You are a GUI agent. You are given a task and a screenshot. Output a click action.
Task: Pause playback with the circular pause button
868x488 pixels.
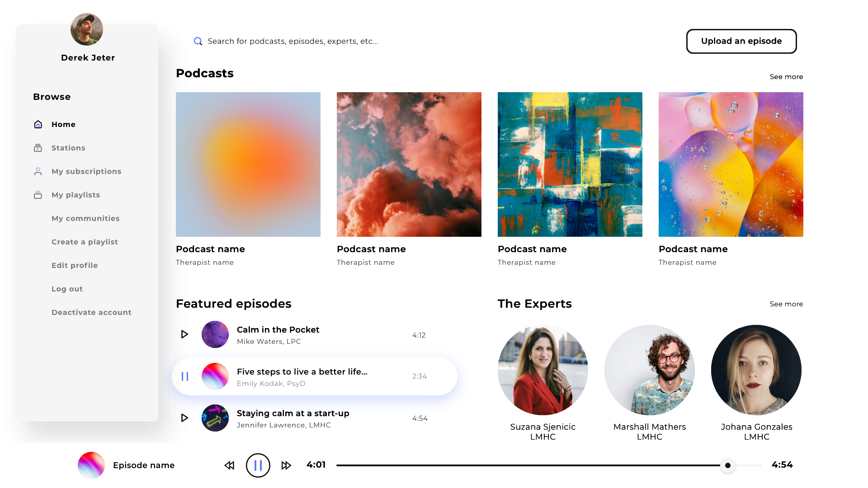pos(258,465)
